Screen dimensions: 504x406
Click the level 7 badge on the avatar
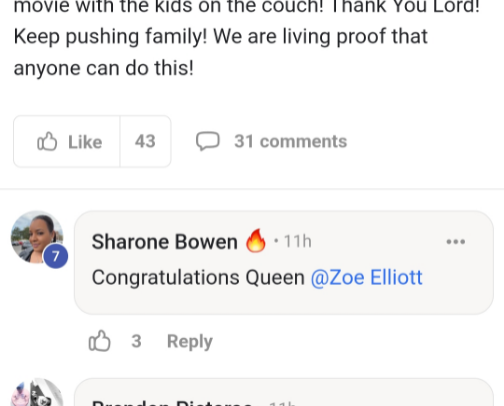pos(56,256)
